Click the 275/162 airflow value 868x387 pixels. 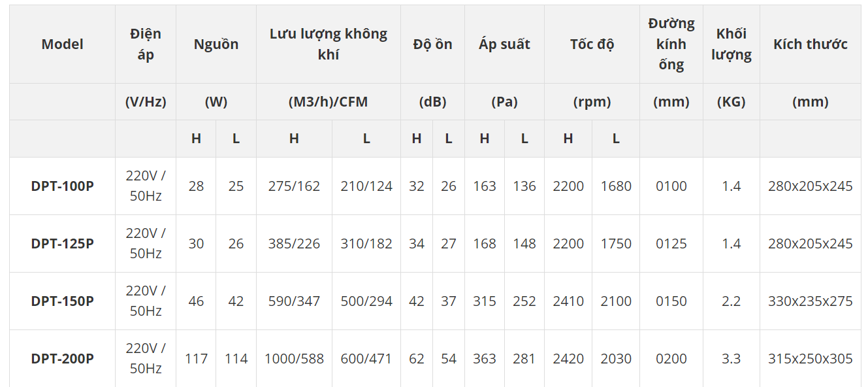[x=294, y=186]
